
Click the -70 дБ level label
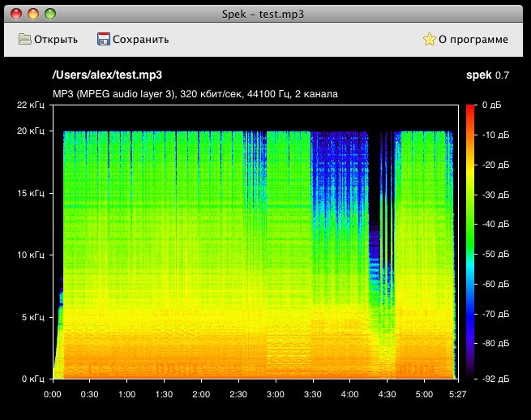coord(496,314)
